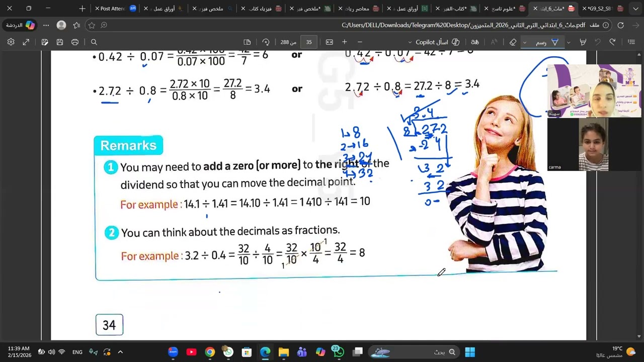The image size is (644, 362).
Task: Open a new browser tab
Action: [83, 9]
